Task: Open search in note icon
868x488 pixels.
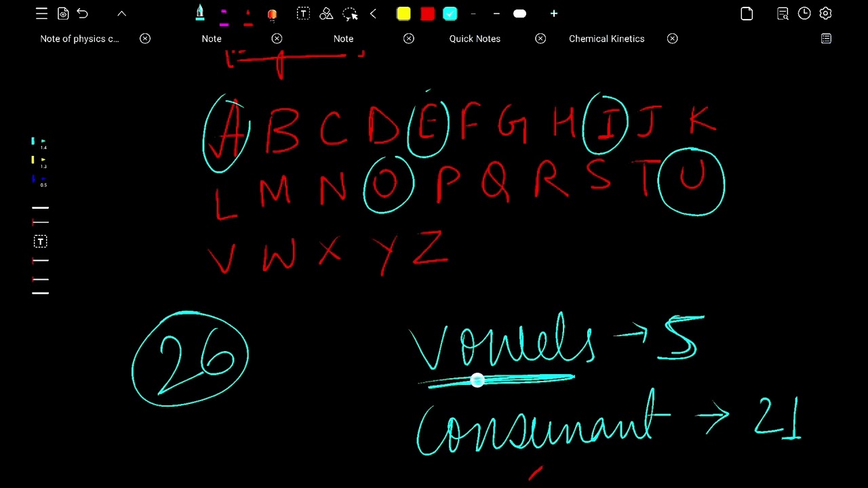Action: click(783, 14)
